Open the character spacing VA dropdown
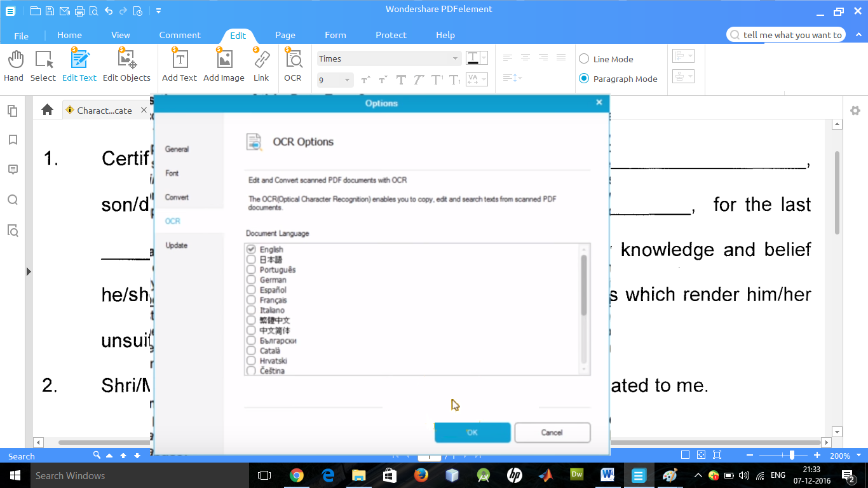This screenshot has width=868, height=488. tap(477, 79)
